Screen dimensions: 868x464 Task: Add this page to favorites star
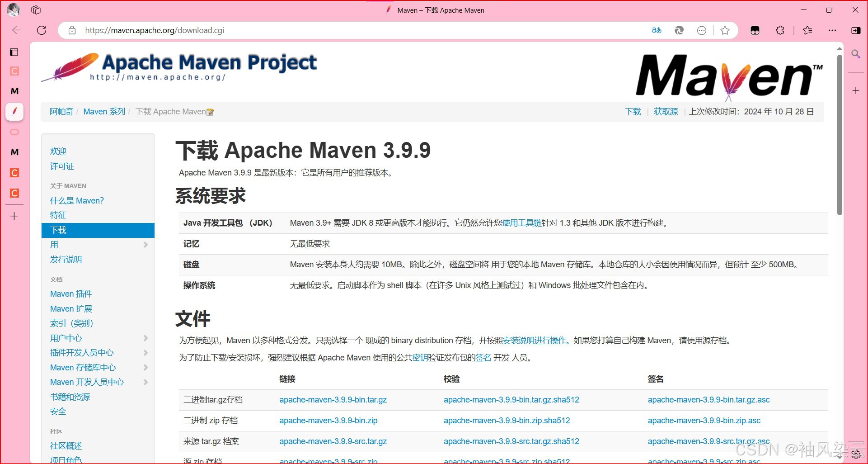725,30
